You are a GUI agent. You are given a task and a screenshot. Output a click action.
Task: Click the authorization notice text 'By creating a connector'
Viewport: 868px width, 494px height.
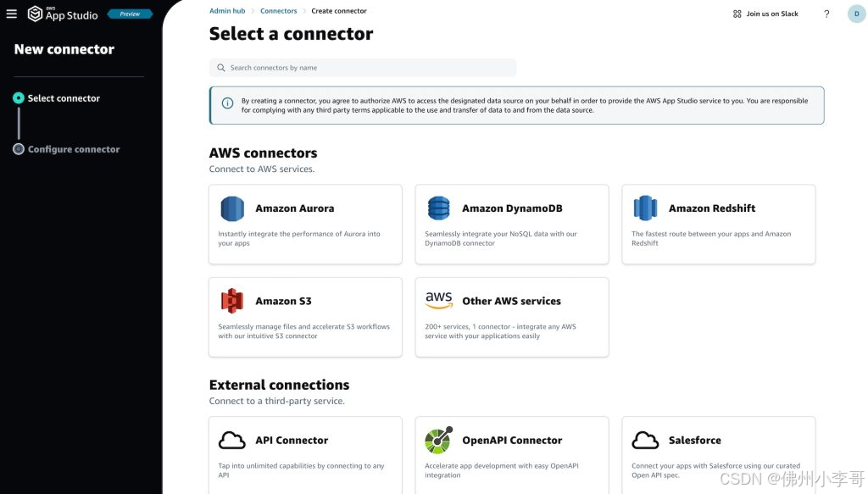pyautogui.click(x=524, y=105)
